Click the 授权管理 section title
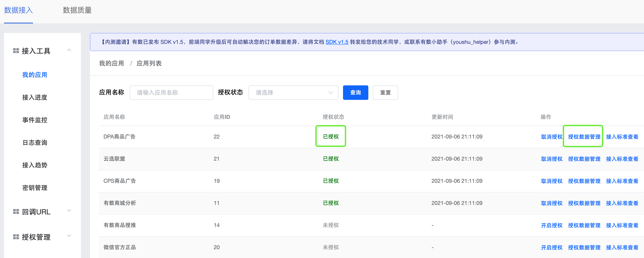 pyautogui.click(x=36, y=237)
